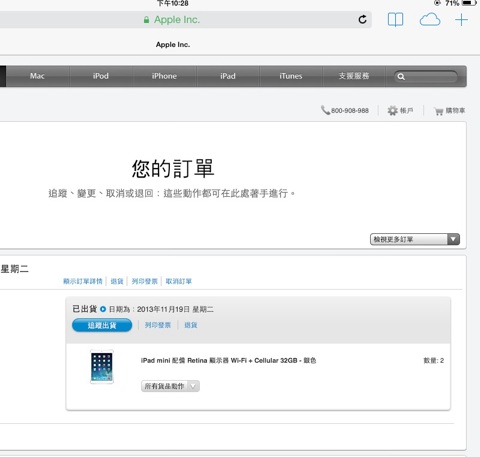Click the 取消訂單 link

pos(179,281)
